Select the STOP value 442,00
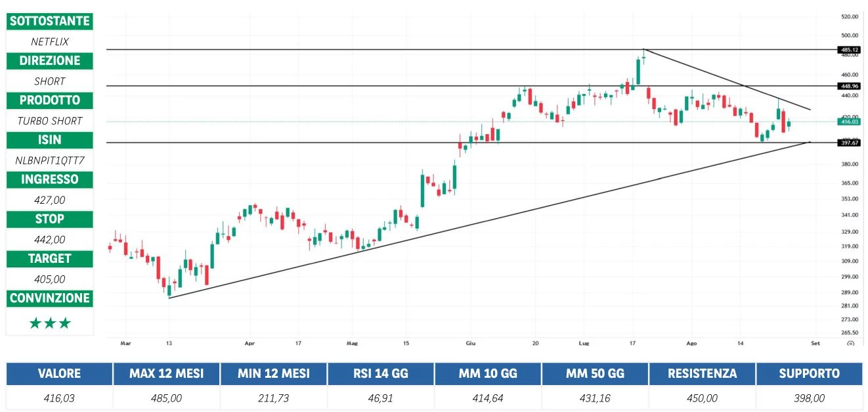The image size is (868, 412). (x=50, y=239)
